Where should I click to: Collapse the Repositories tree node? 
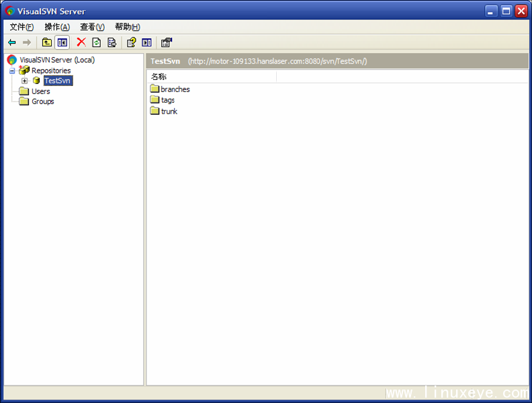tap(12, 71)
